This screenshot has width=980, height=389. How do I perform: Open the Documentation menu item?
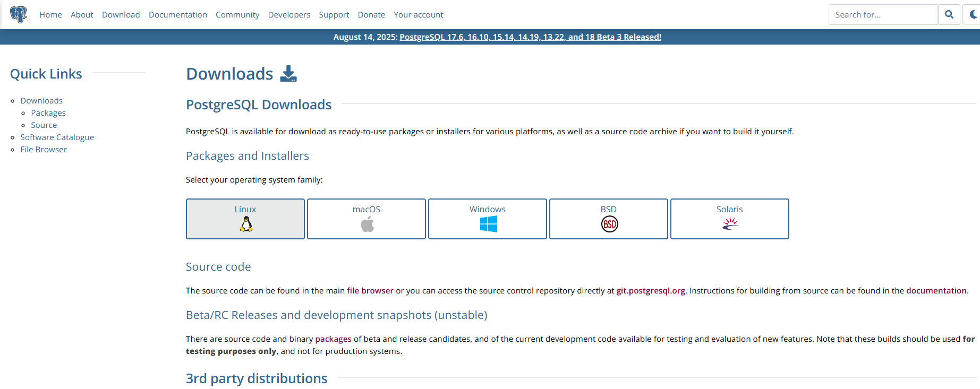click(x=178, y=15)
